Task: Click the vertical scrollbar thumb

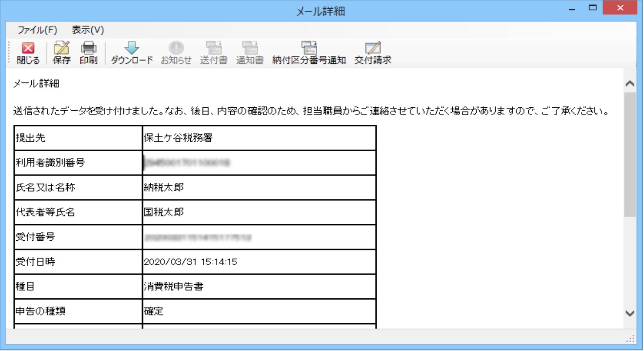Action: 630,154
